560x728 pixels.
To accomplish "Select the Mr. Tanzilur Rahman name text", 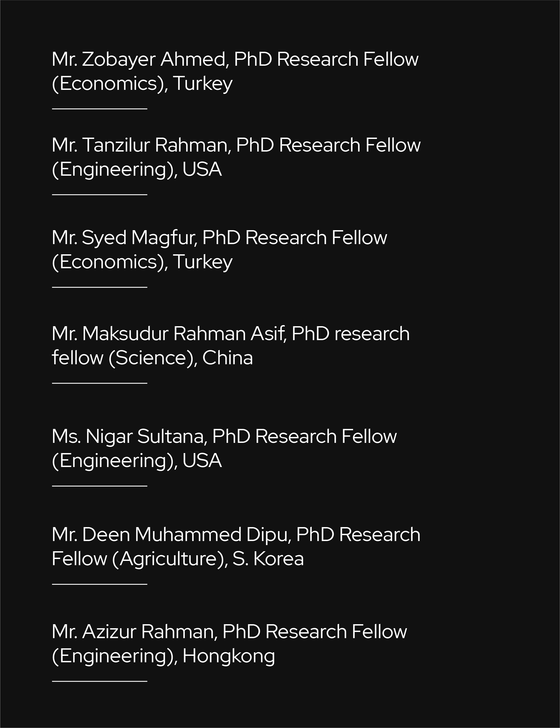I will coord(141,145).
